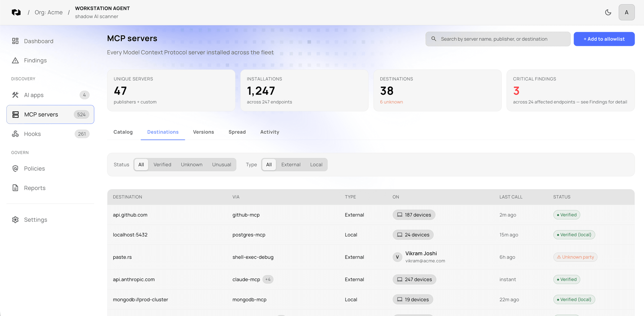
Task: Click Vikram Joshi's avatar icon
Action: tap(397, 257)
